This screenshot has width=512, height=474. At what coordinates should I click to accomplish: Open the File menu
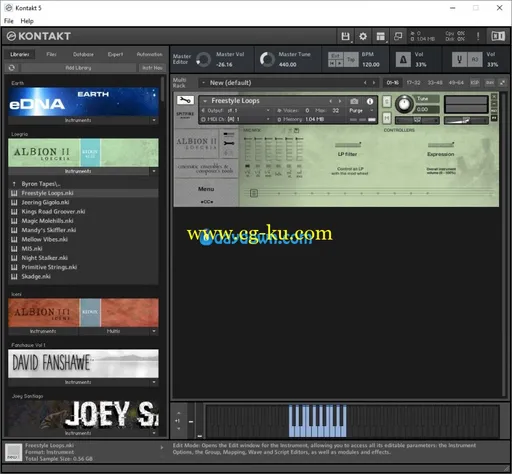point(9,21)
